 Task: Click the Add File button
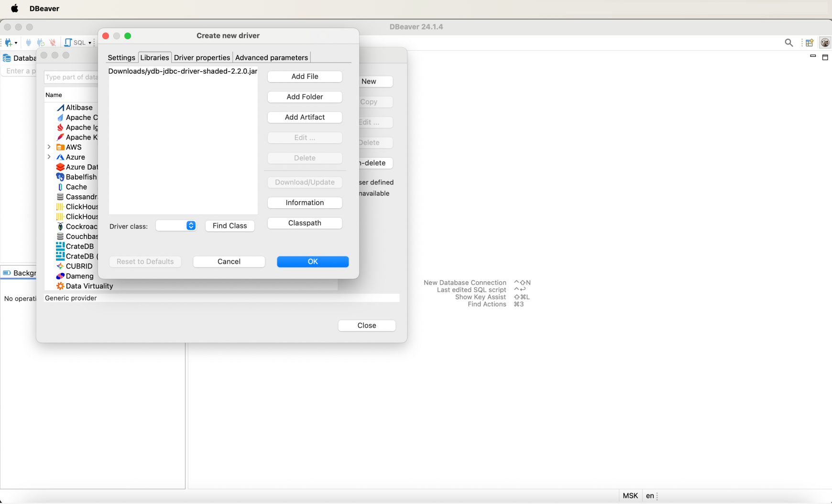[x=305, y=76]
